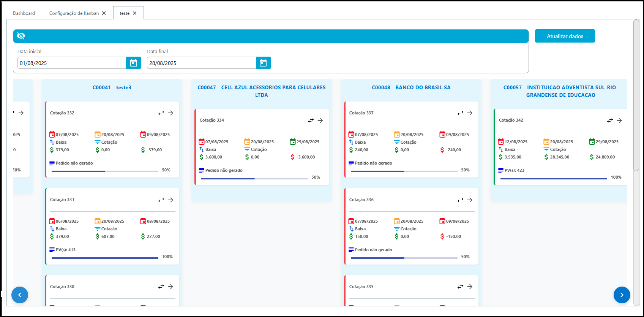Click Pedido não gerado on Cotação 334
The image size is (644, 317).
click(224, 170)
